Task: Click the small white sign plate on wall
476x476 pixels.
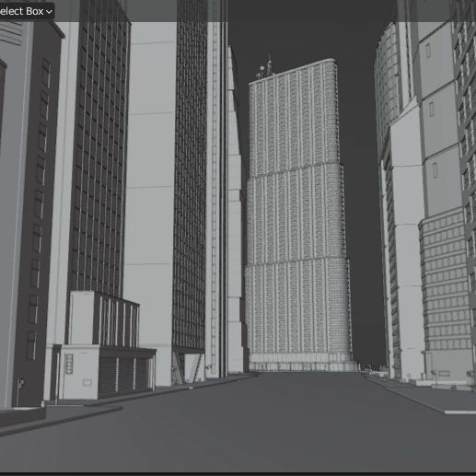Action: (87, 382)
